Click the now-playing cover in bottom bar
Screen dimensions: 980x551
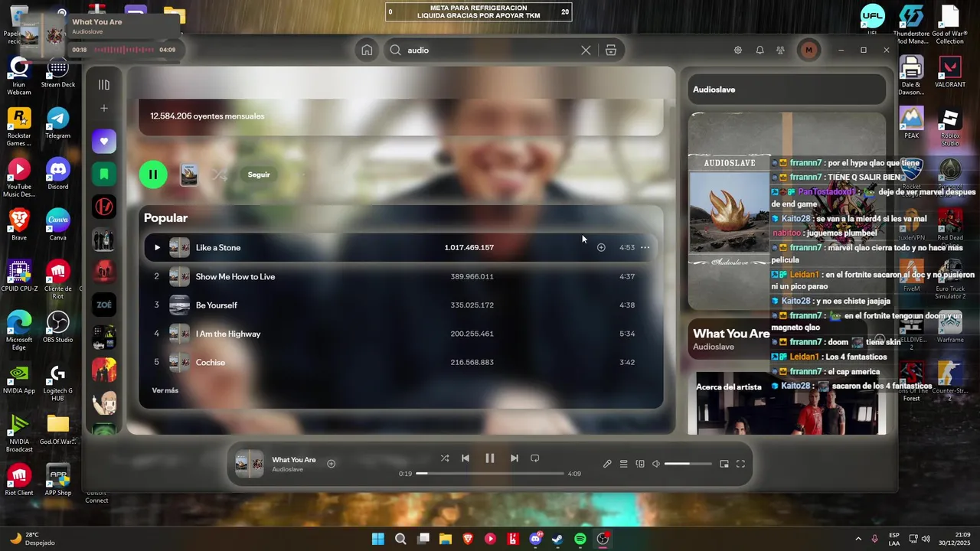[249, 464]
